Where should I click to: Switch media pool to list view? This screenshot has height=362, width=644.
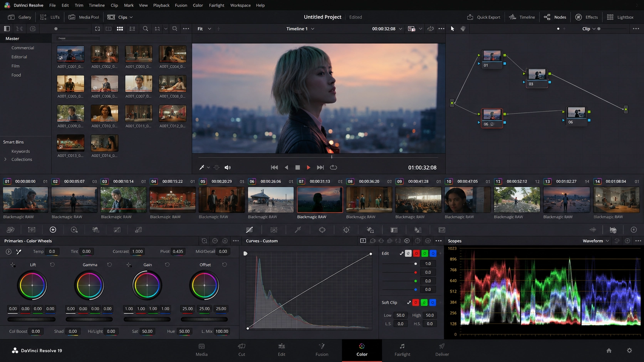(x=132, y=28)
